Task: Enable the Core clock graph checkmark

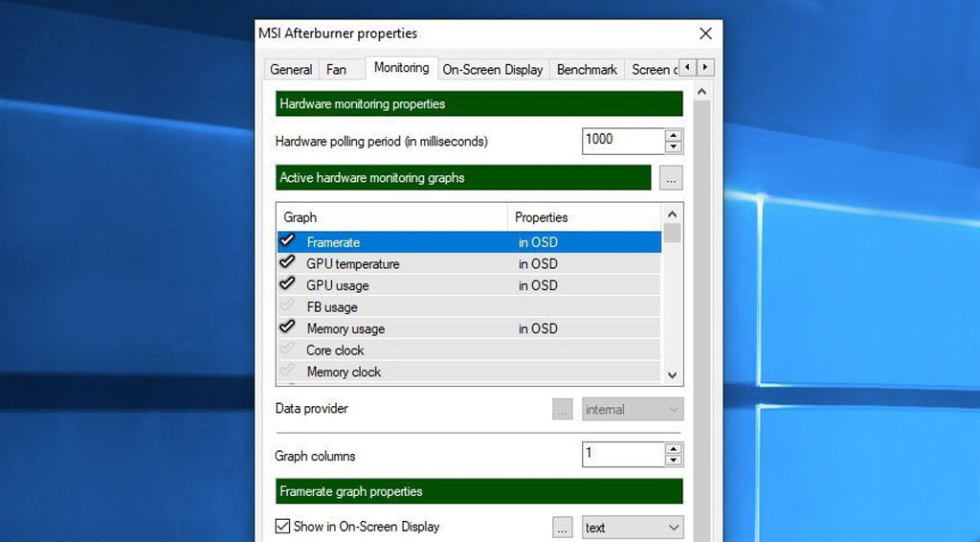Action: click(287, 349)
